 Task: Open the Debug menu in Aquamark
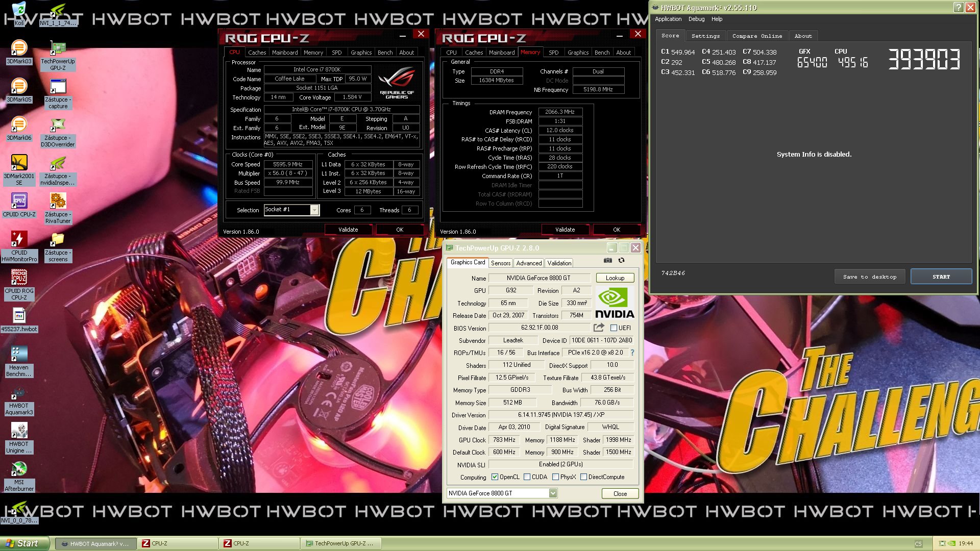(x=696, y=19)
